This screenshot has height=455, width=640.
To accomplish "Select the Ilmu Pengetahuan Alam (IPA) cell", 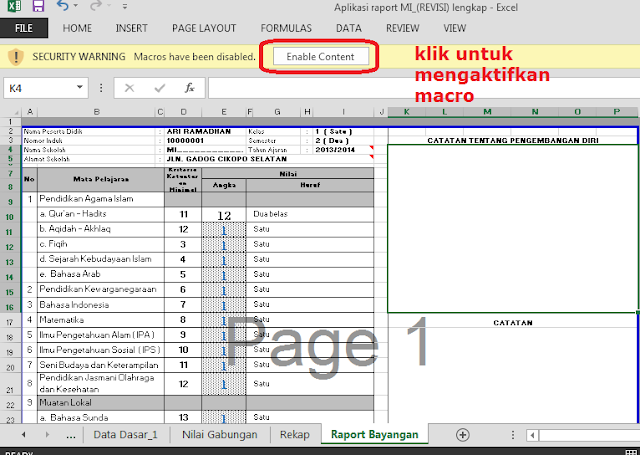I will pyautogui.click(x=101, y=335).
